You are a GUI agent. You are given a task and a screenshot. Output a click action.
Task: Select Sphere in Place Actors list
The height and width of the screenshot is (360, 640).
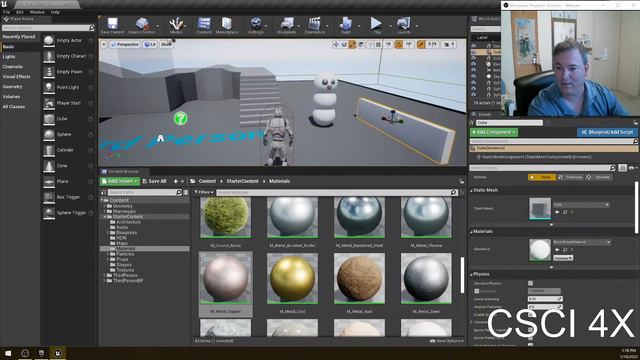pyautogui.click(x=68, y=134)
